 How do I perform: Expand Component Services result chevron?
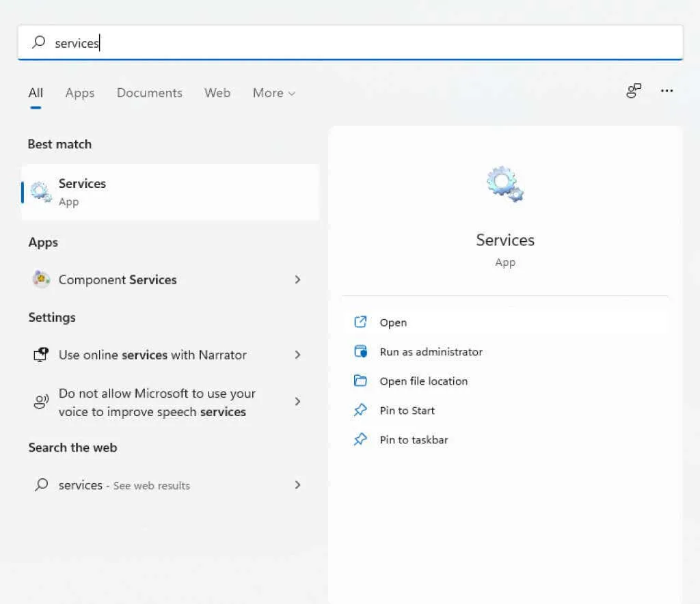(x=297, y=279)
